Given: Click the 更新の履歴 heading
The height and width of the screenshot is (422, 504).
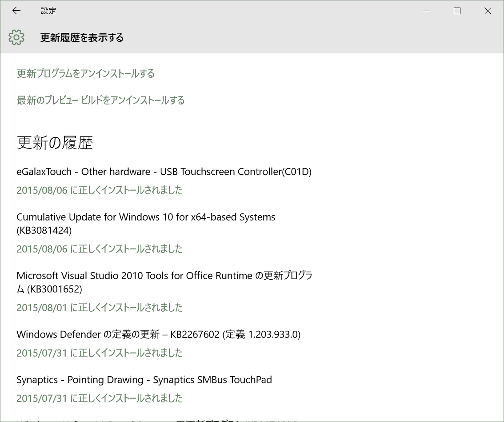Looking at the screenshot, I should 55,142.
